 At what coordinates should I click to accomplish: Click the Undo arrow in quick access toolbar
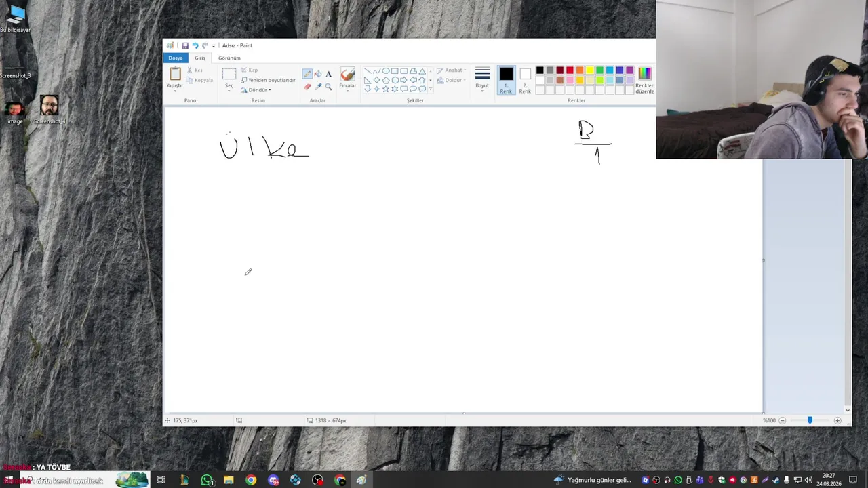point(195,45)
